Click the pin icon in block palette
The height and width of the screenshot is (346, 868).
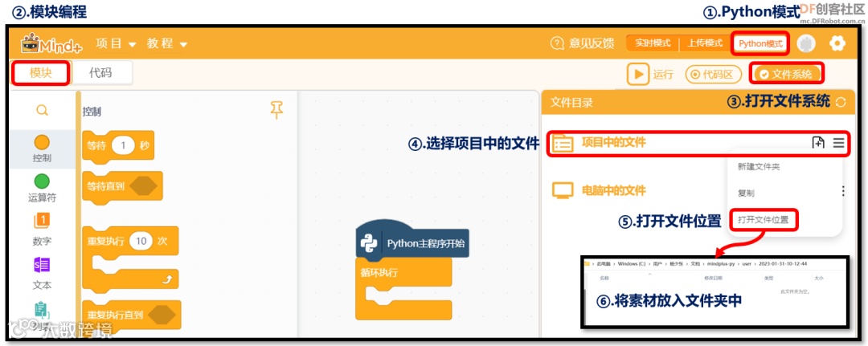click(x=276, y=110)
